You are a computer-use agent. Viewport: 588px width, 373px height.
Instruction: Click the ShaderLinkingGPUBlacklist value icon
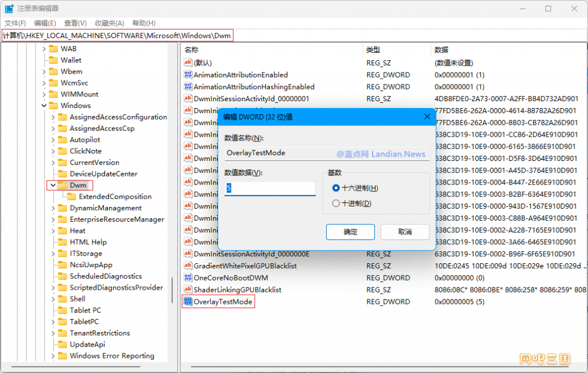[188, 290]
